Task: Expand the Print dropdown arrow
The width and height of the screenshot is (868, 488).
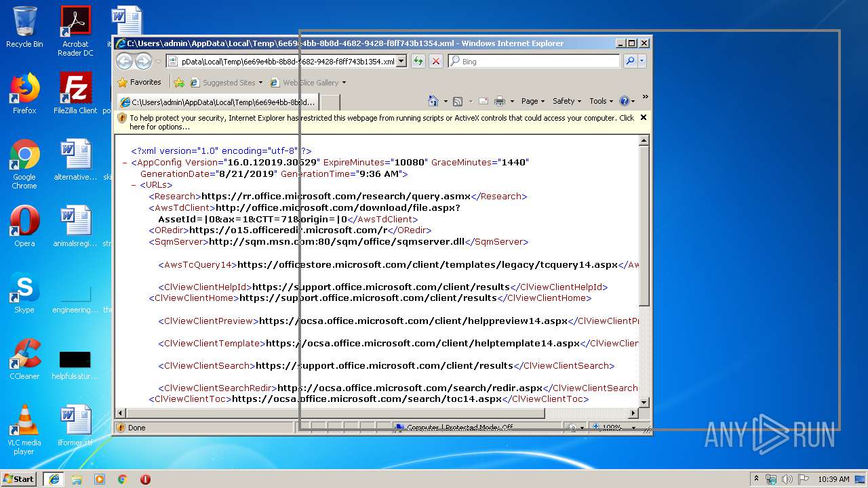Action: coord(512,102)
